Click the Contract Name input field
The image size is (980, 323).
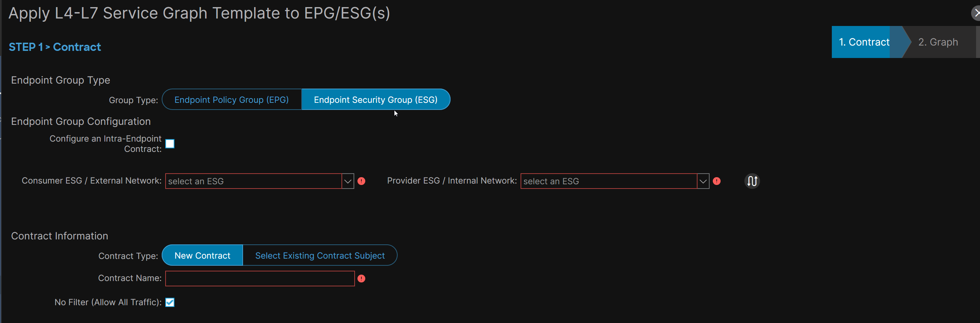pos(260,279)
